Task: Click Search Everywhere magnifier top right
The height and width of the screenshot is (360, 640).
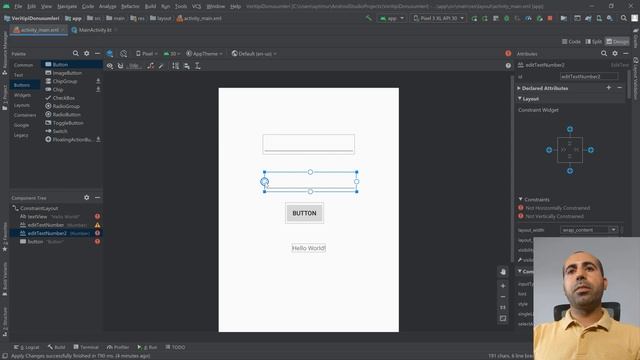Action: tap(624, 18)
